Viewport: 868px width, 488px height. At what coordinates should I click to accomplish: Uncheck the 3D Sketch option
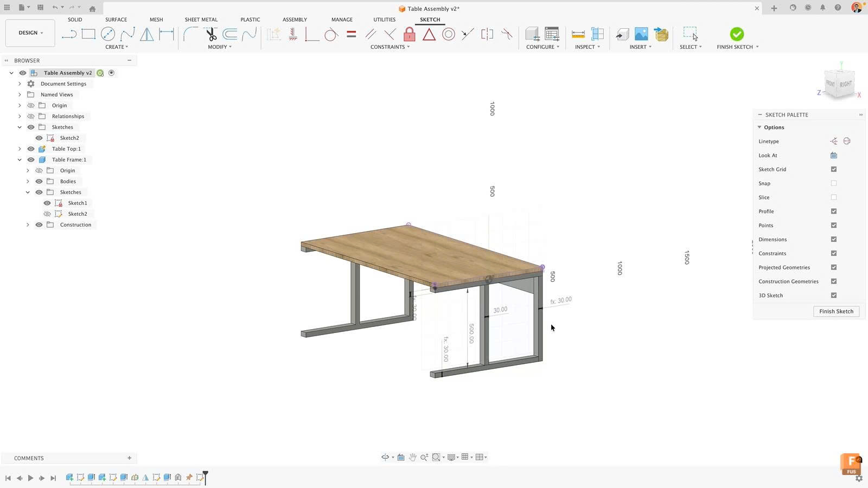pos(834,295)
